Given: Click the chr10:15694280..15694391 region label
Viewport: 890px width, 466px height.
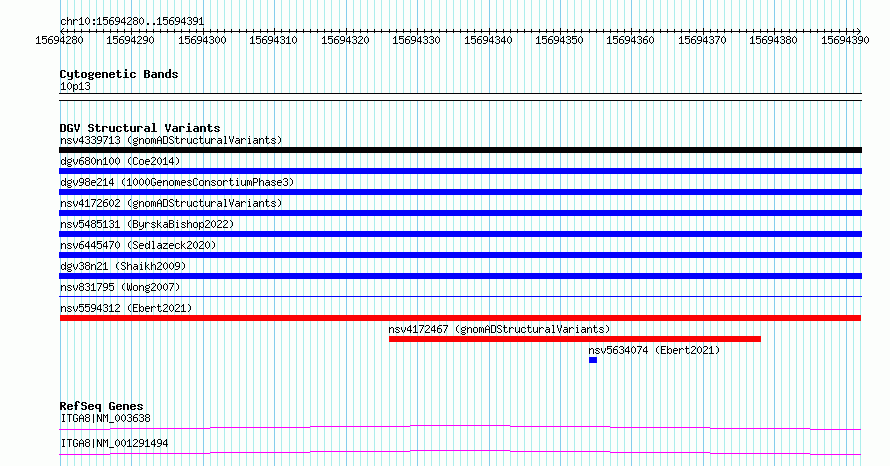Looking at the screenshot, I should [132, 22].
